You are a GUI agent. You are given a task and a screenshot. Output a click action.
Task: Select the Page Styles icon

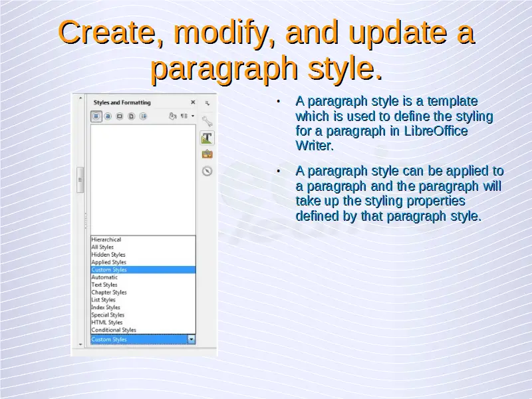point(131,116)
